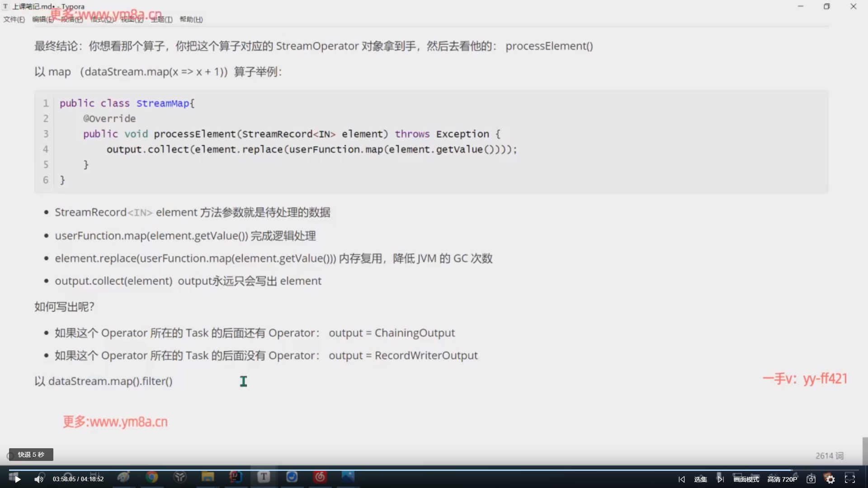Image resolution: width=868 pixels, height=488 pixels.
Task: Enter fullscreen mode
Action: [850, 479]
